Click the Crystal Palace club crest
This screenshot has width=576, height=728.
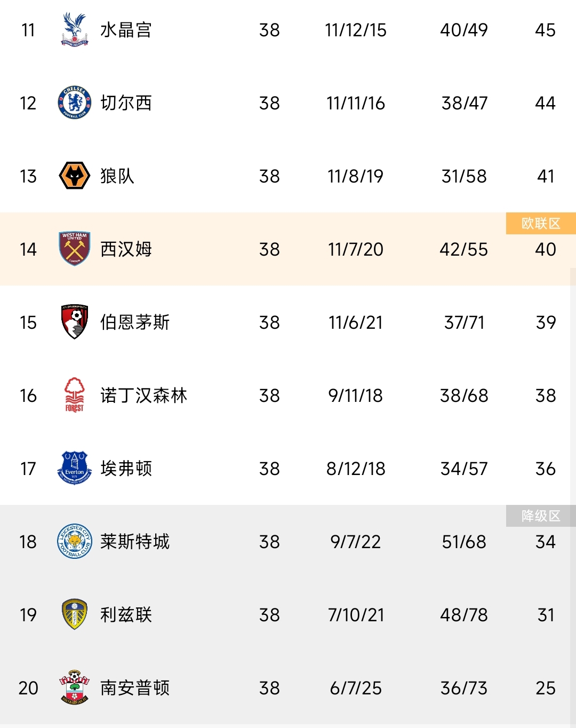click(74, 30)
